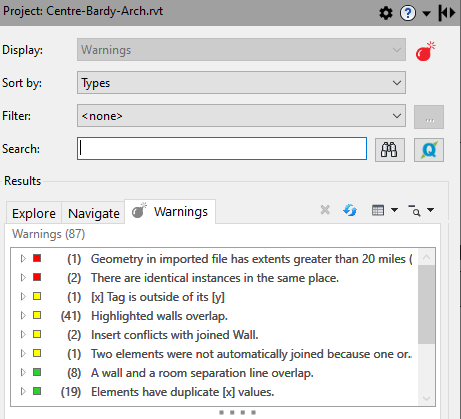Select '[x] Tag is outside of its [y]'

pos(158,297)
